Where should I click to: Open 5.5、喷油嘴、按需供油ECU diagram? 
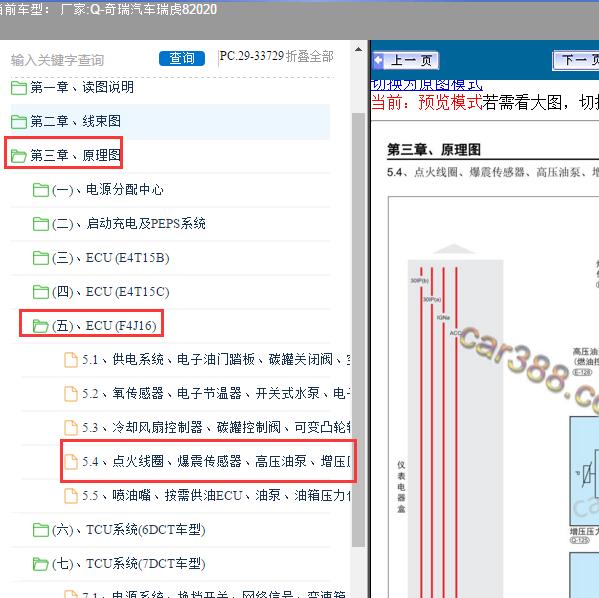point(216,496)
